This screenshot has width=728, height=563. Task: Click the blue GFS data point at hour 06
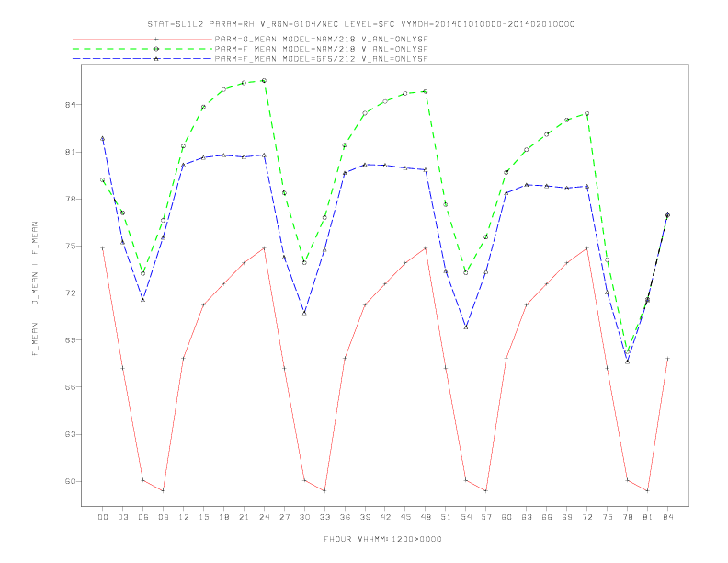point(143,300)
